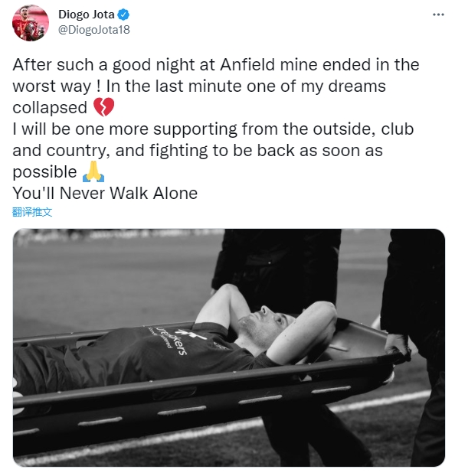This screenshot has height=476, width=455.
Task: Click the 翻译推文 translate tweet link
Action: point(32,212)
